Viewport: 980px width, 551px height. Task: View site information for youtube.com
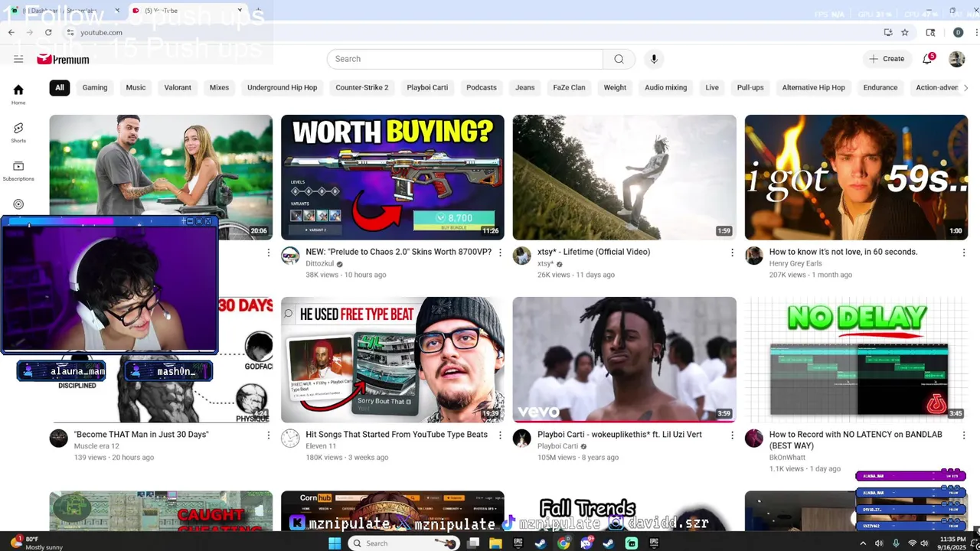point(70,32)
